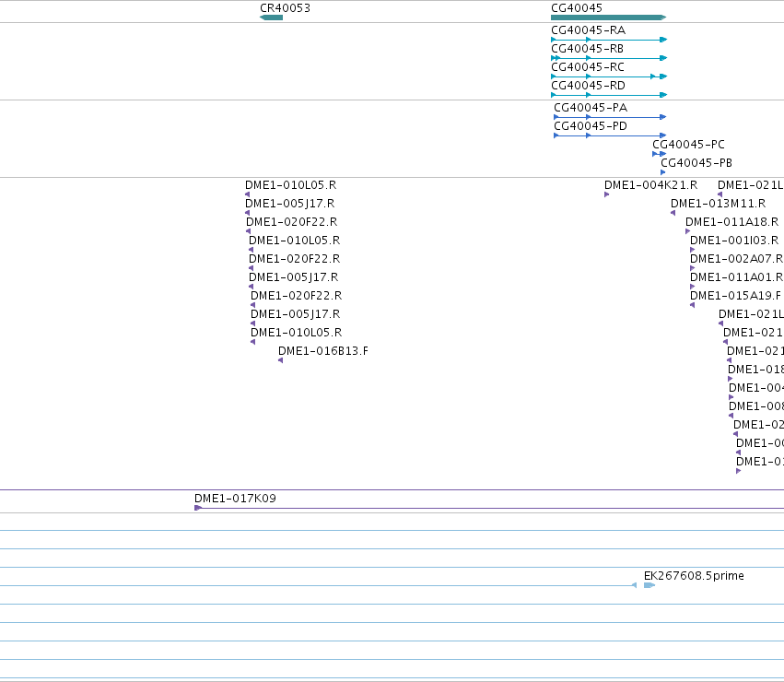The width and height of the screenshot is (784, 682).
Task: Click the DME1-011A01.R label
Action: pyautogui.click(x=736, y=277)
